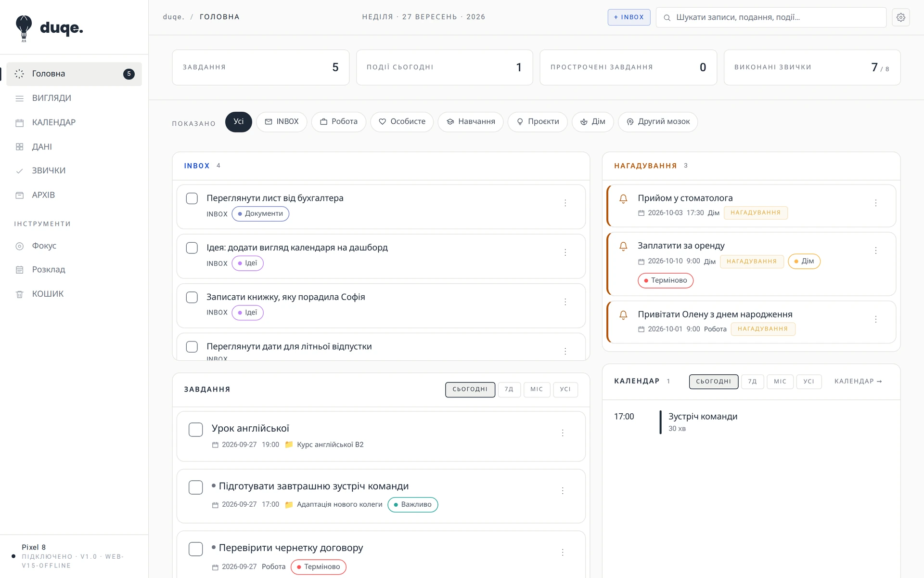
Task: Mark Перевірити чернетку договору as done
Action: pos(195,549)
